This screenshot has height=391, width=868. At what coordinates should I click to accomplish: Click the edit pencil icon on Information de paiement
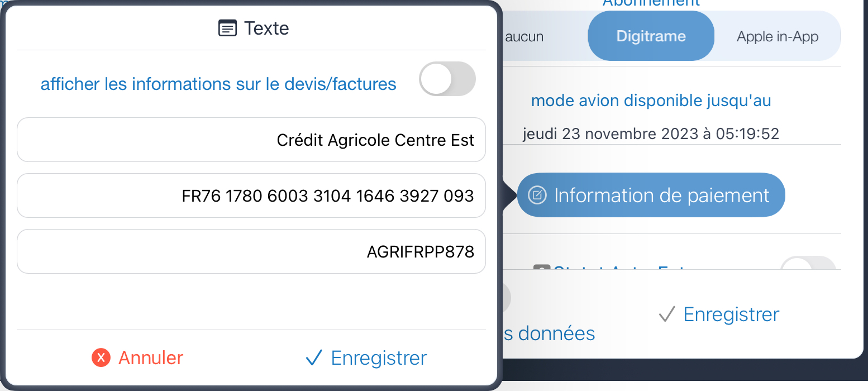click(537, 195)
